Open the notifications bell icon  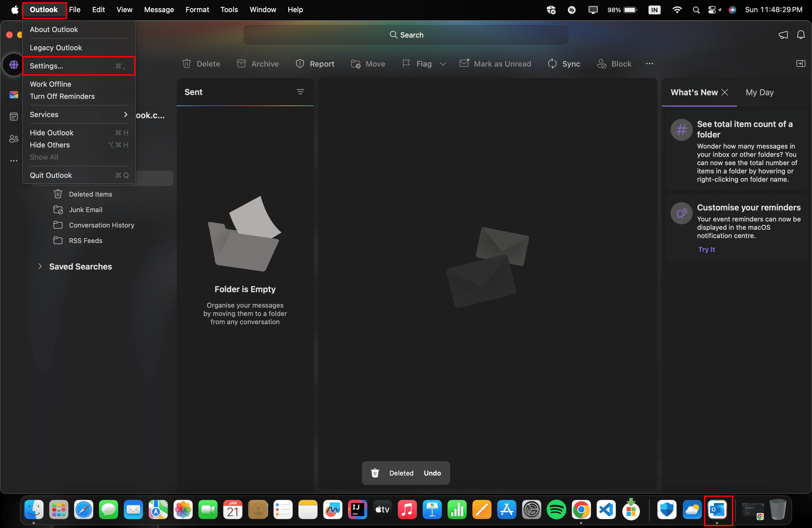click(800, 35)
